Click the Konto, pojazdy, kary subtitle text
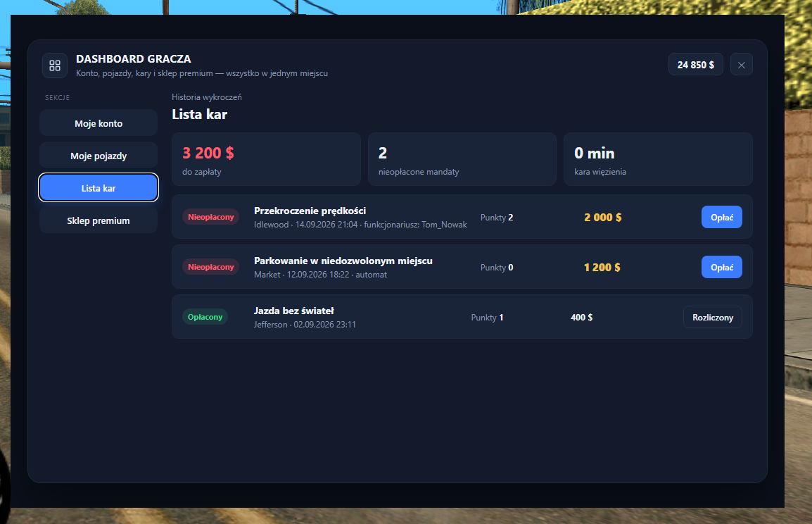This screenshot has height=524, width=812. click(x=202, y=73)
